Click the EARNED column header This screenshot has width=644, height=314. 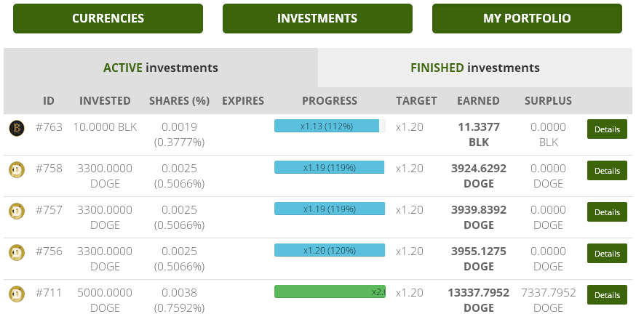click(x=478, y=101)
